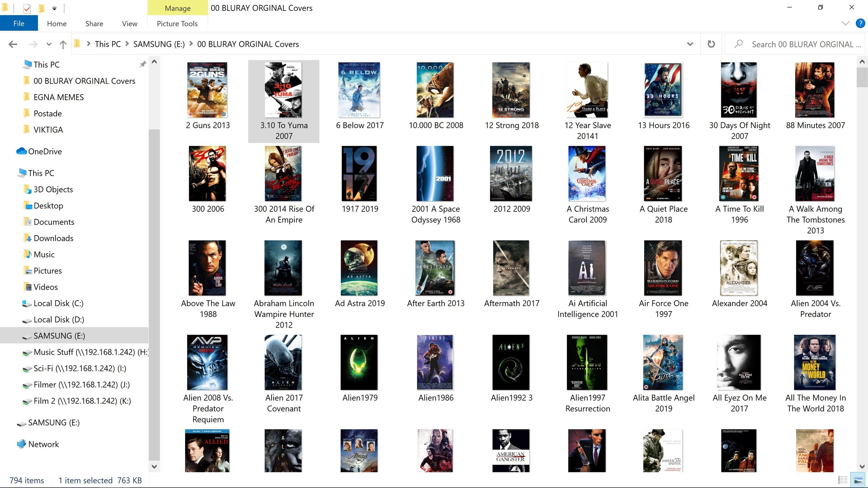The height and width of the screenshot is (488, 868).
Task: Open the File menu
Action: coord(19,23)
